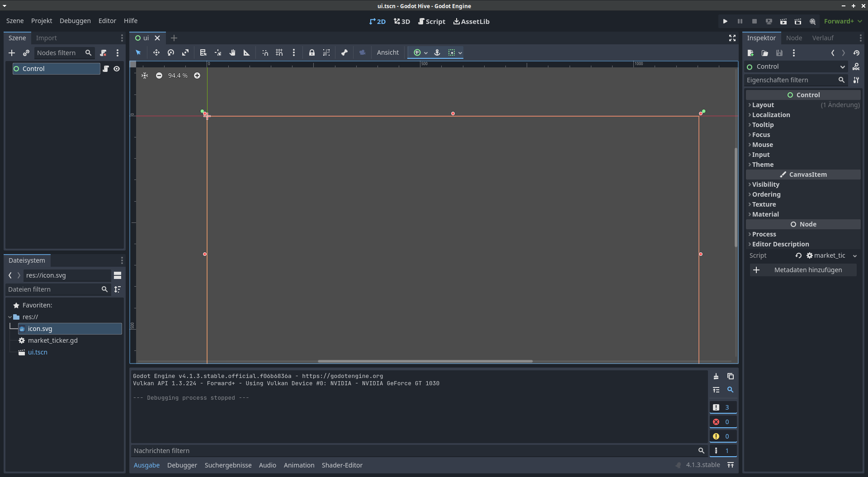The image size is (868, 477).
Task: Toggle error messages filter showing 0
Action: coord(723,422)
